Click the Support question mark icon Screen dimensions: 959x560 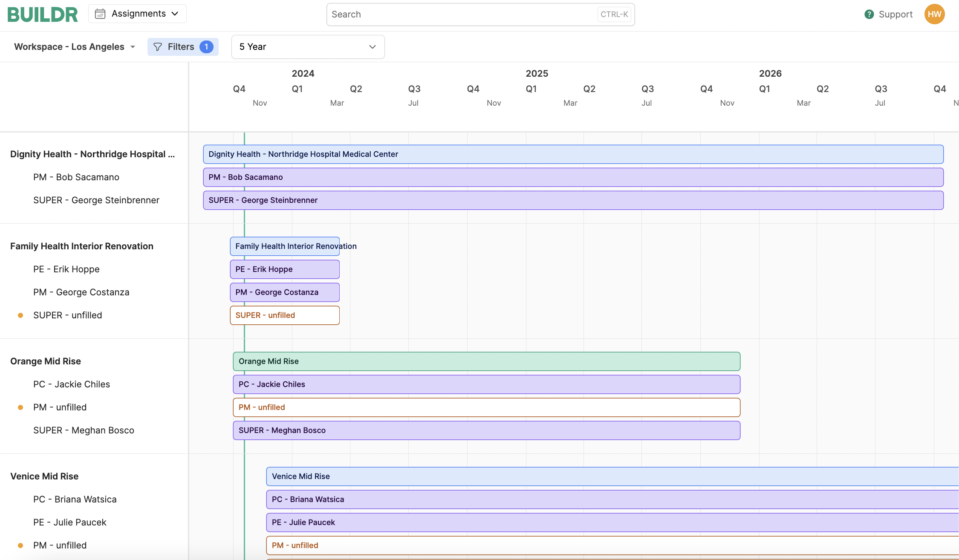pyautogui.click(x=869, y=14)
